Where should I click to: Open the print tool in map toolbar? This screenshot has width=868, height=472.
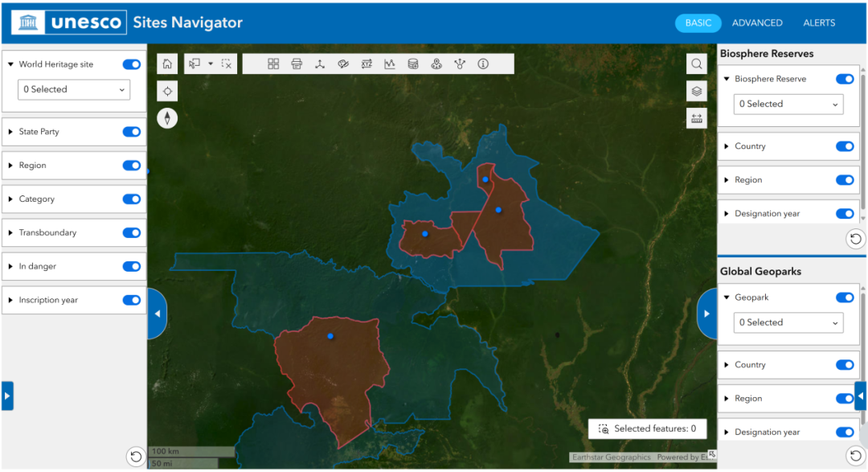[x=297, y=64]
